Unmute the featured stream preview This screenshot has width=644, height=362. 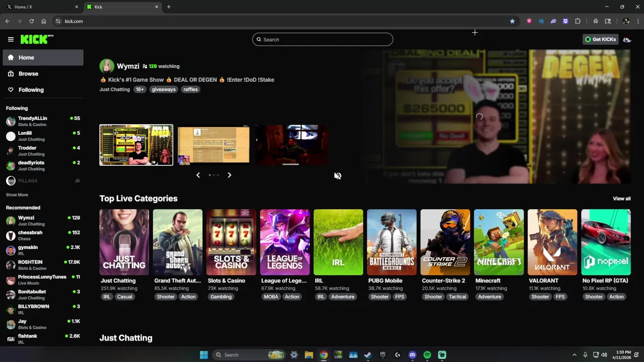tap(338, 175)
